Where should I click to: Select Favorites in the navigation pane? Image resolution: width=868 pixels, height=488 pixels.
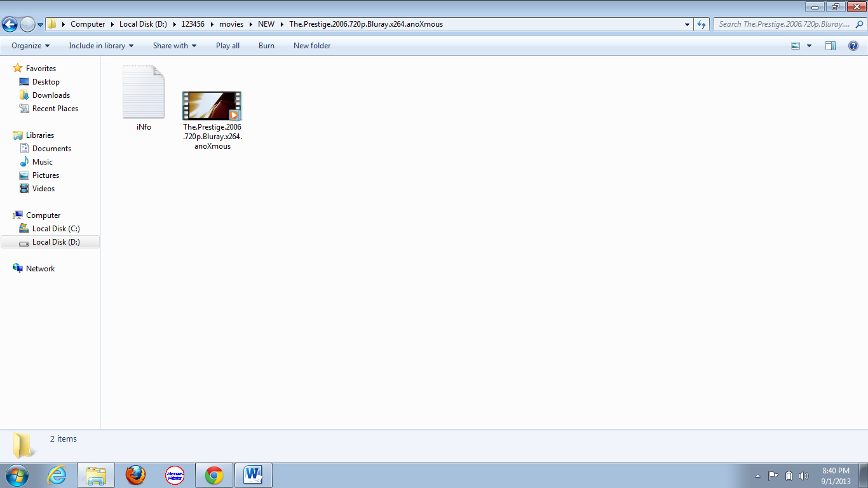coord(41,69)
